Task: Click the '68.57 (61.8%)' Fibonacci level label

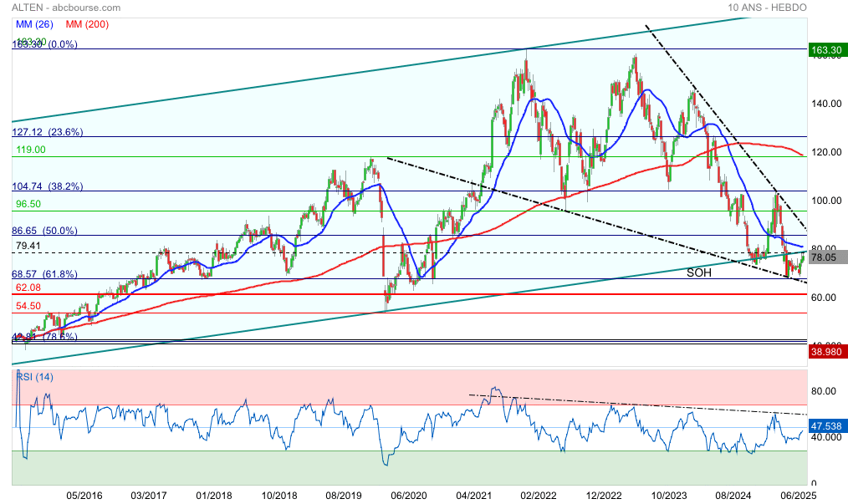Action: (45, 274)
